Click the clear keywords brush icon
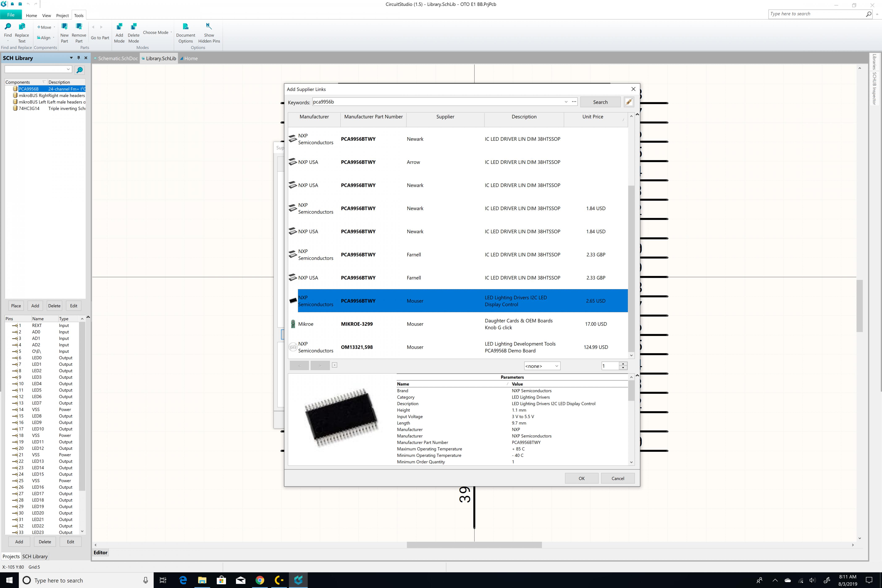The width and height of the screenshot is (882, 588). [x=629, y=102]
